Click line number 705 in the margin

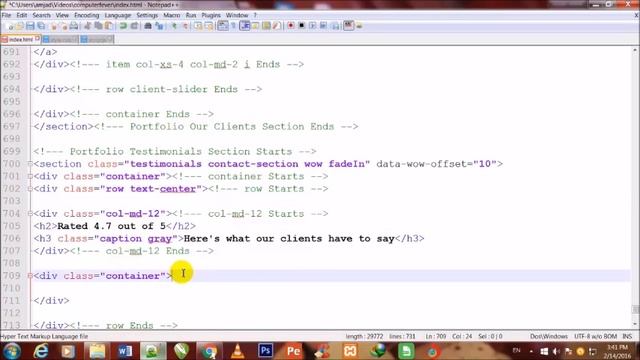pos(11,226)
